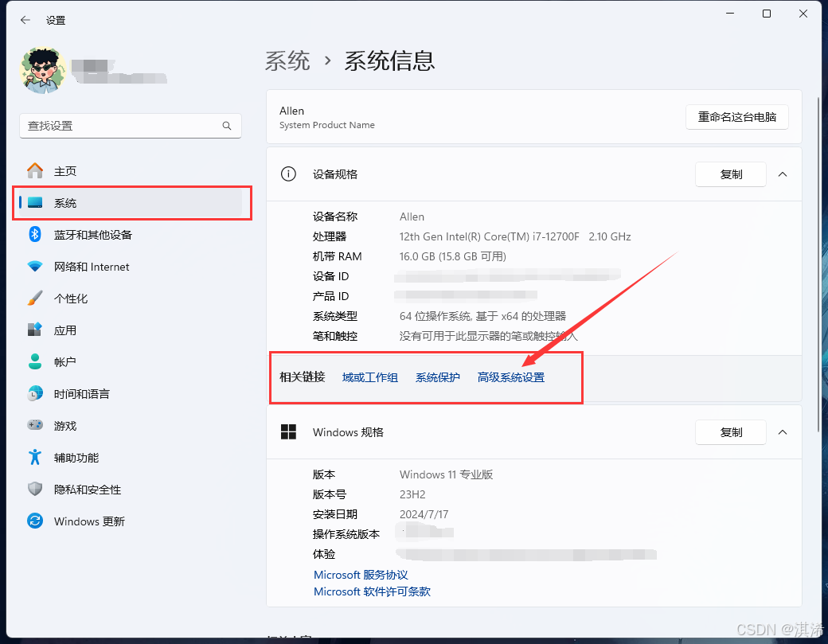
Task: Maximize the Settings window
Action: coord(766,14)
